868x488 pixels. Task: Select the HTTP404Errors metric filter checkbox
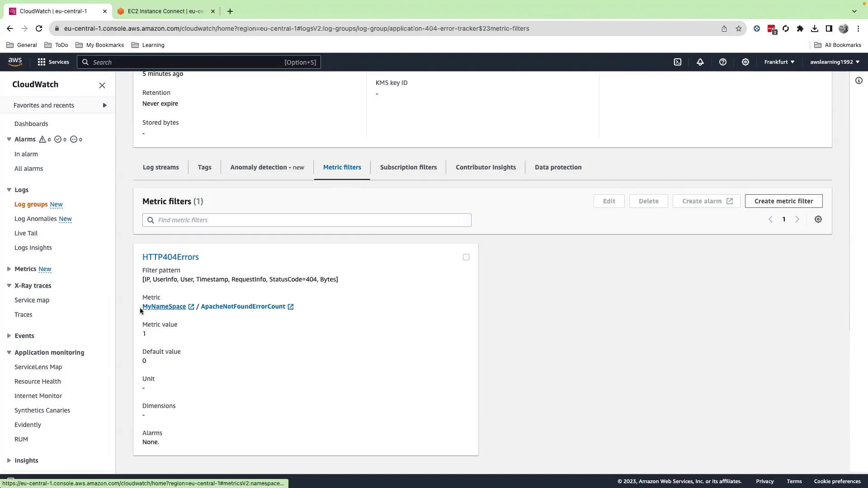[x=466, y=257]
